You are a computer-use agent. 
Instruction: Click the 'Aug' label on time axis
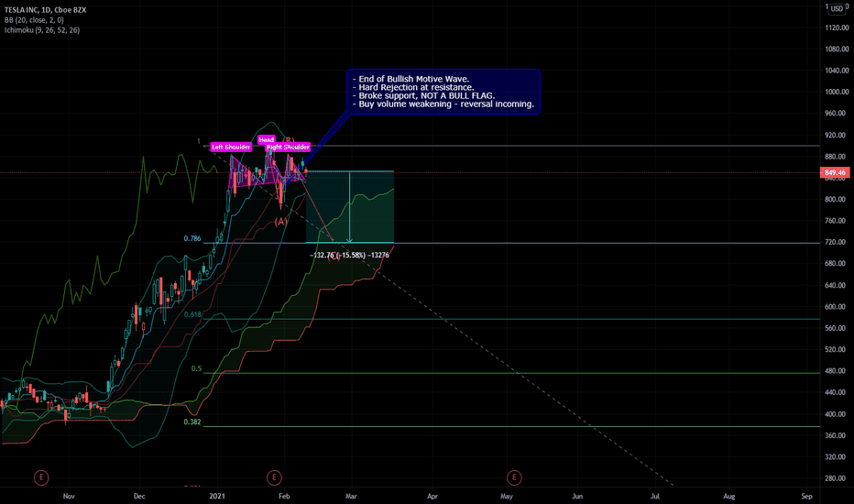[x=728, y=497]
